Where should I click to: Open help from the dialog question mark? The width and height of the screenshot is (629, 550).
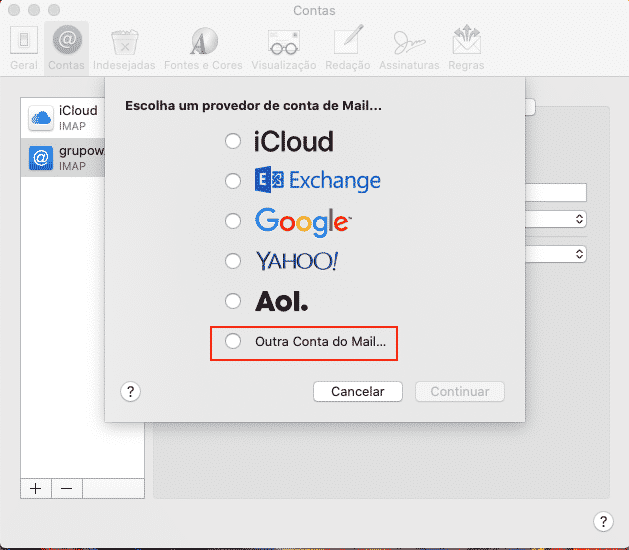130,391
